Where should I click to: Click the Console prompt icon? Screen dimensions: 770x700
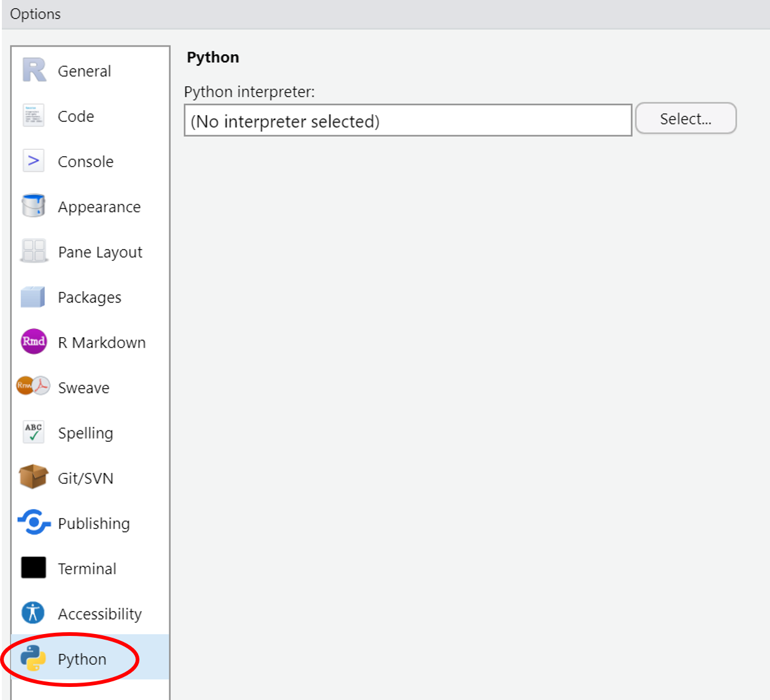[34, 161]
